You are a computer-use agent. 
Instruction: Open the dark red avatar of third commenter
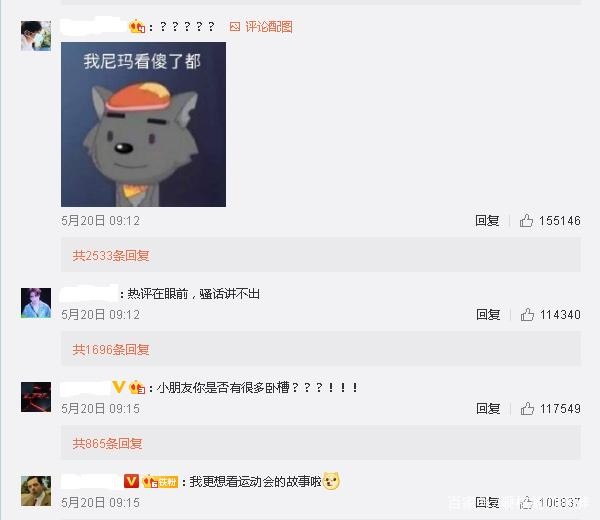click(x=36, y=397)
